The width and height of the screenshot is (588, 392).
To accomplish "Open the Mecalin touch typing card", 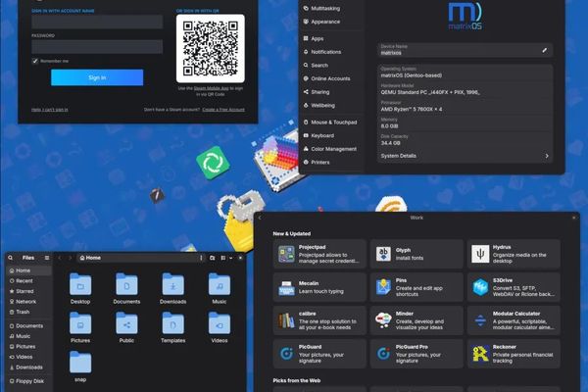I will point(319,287).
